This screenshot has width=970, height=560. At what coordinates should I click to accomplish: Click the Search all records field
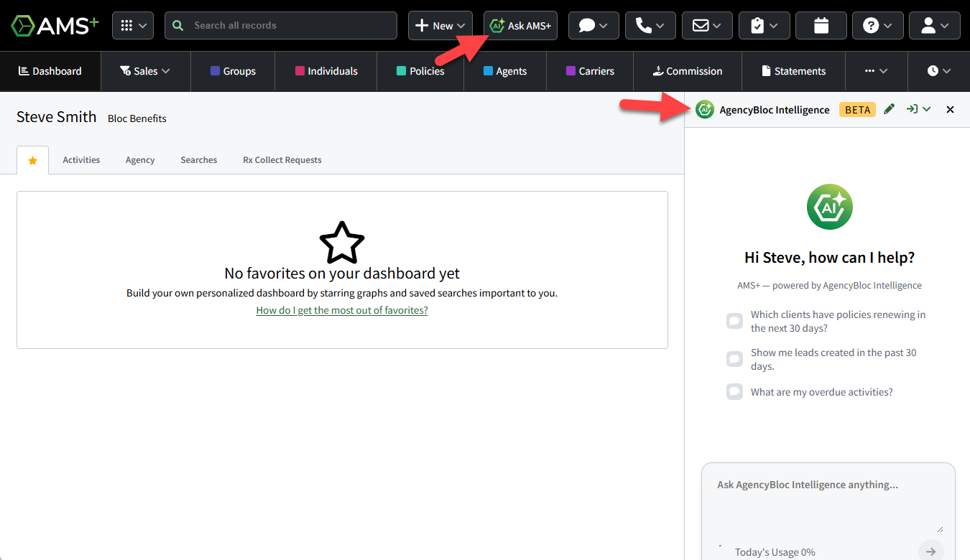281,25
